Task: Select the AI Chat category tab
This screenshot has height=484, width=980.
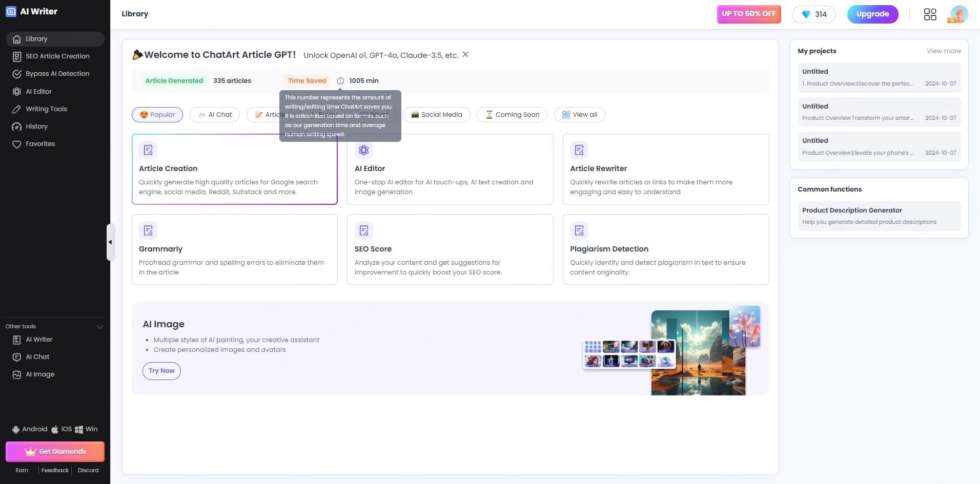Action: [x=215, y=115]
